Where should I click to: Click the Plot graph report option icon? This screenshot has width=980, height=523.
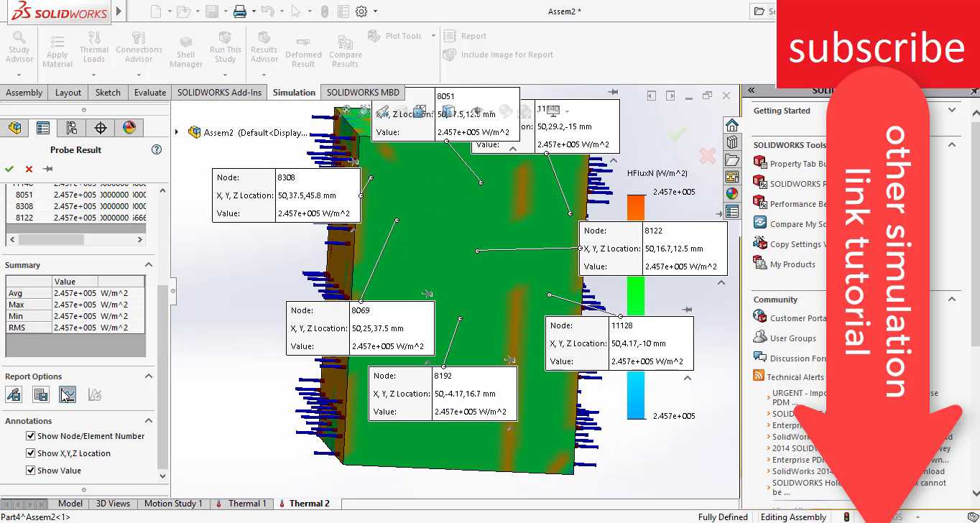[x=68, y=394]
